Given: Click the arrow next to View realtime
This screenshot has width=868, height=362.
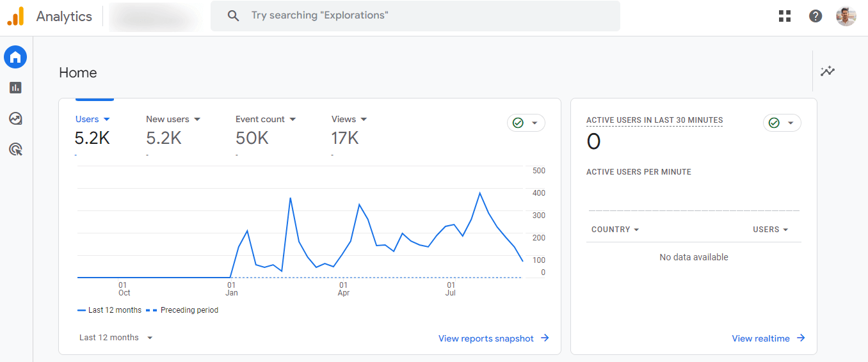Looking at the screenshot, I should (x=801, y=338).
